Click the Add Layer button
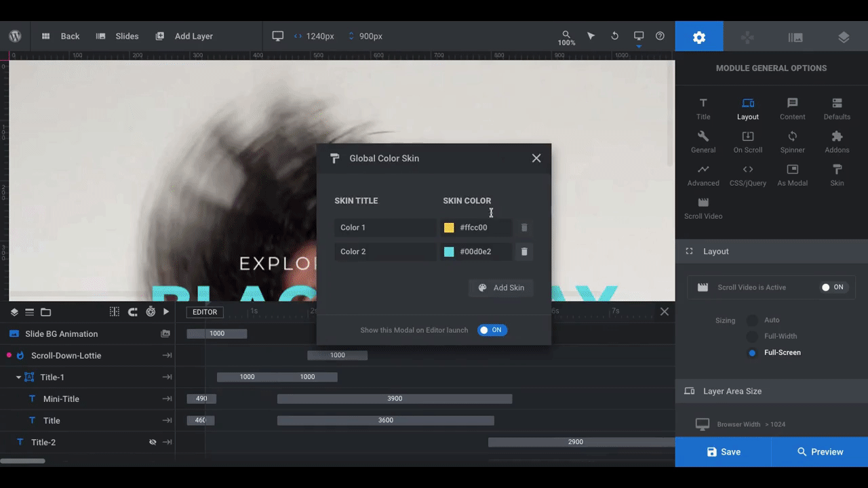The width and height of the screenshot is (868, 488). coord(184,36)
